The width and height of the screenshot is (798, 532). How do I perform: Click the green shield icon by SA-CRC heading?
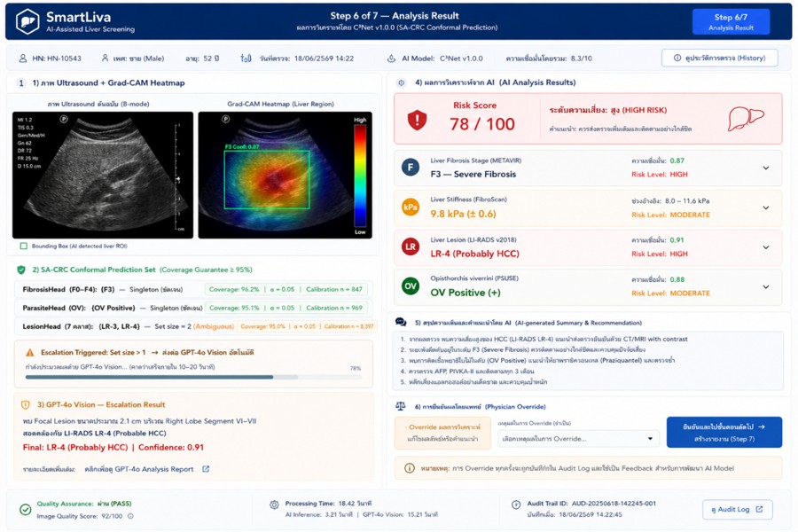click(21, 270)
